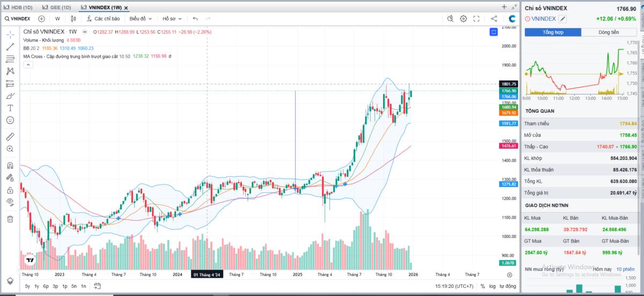Toggle lock all drawings padlock

[x=10, y=190]
